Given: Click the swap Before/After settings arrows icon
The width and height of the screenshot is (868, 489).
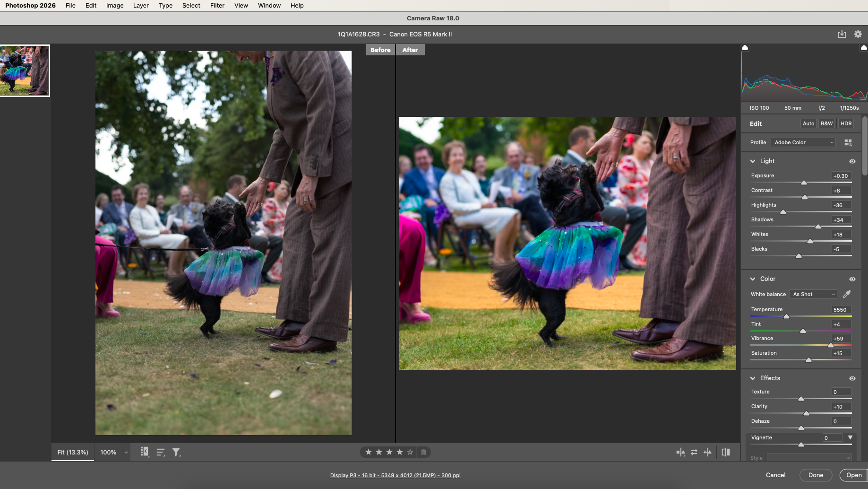Looking at the screenshot, I should click(x=694, y=452).
